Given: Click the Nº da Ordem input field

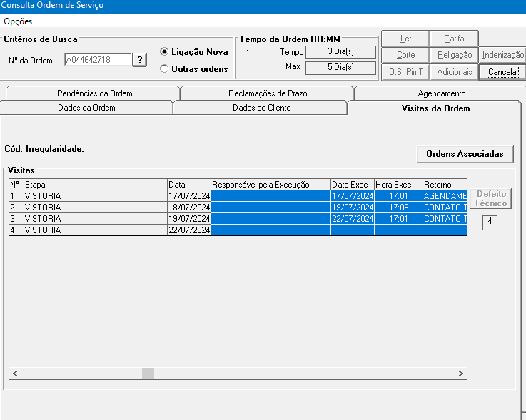Looking at the screenshot, I should [x=98, y=60].
